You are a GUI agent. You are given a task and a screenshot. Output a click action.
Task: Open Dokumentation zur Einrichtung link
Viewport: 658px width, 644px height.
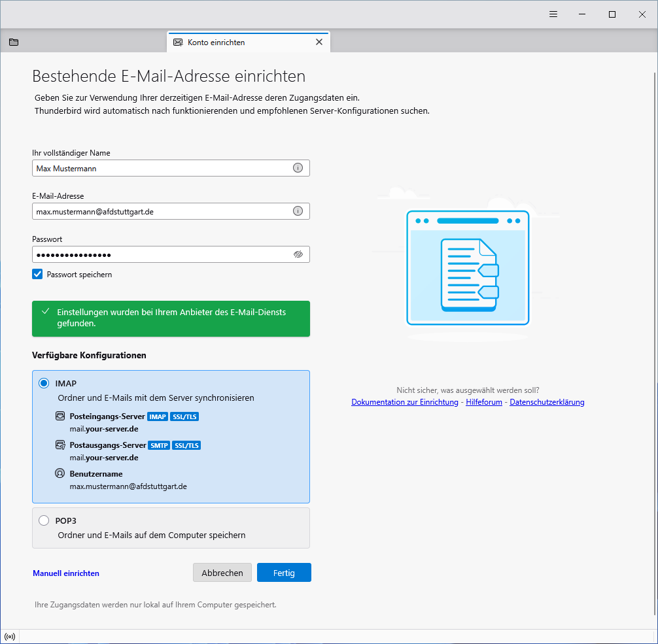(404, 402)
